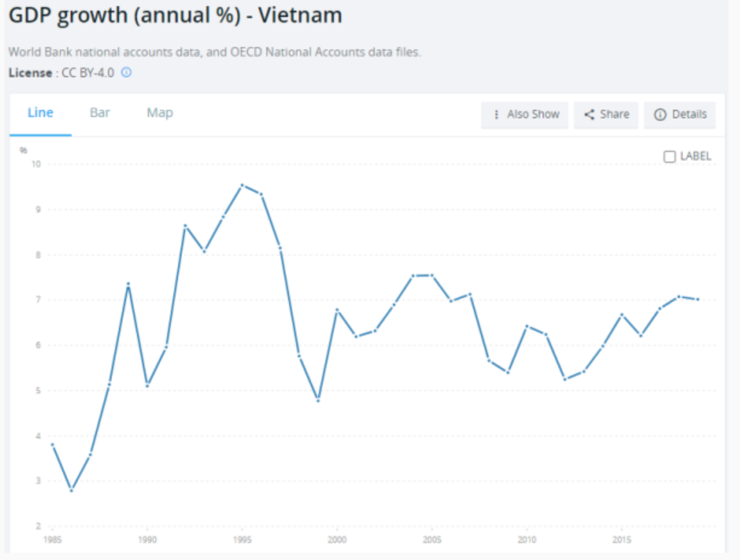Click the 1995 peak data point

241,185
